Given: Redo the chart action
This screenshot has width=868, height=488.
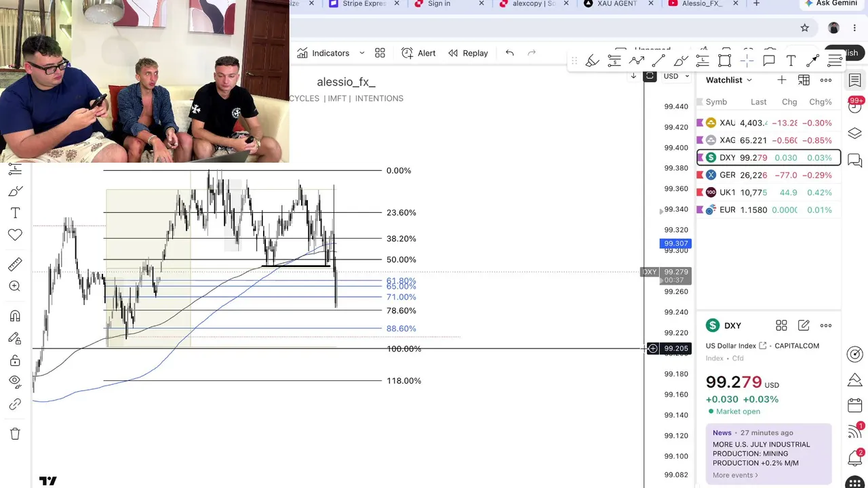Looking at the screenshot, I should point(532,53).
